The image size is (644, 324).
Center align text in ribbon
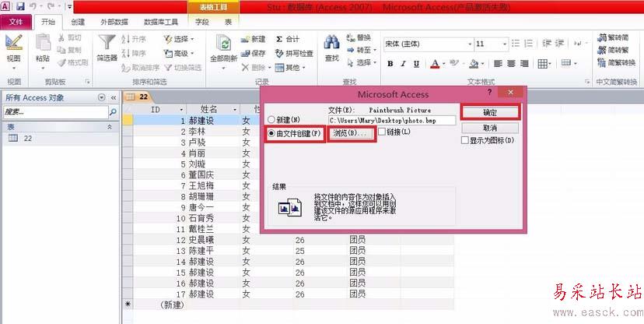(511, 64)
